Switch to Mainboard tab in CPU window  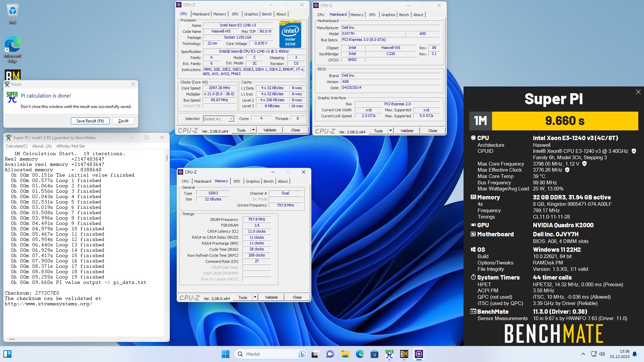click(201, 14)
